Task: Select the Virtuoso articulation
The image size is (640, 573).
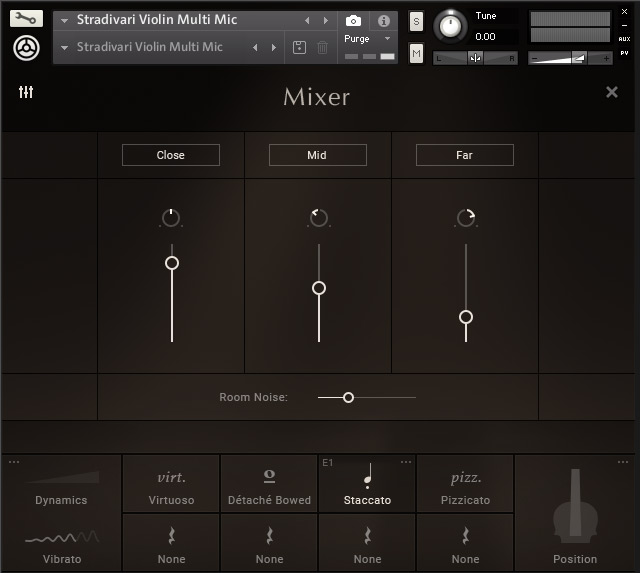Action: click(x=171, y=484)
